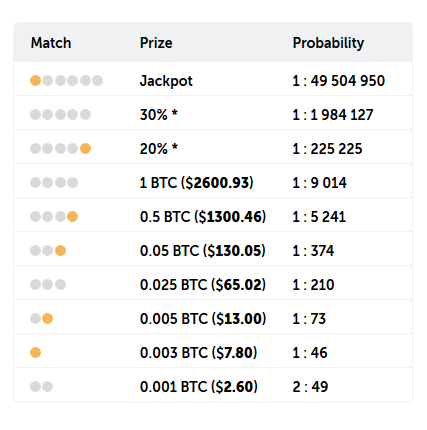Click the Prize column header
The image size is (427, 430).
(156, 43)
